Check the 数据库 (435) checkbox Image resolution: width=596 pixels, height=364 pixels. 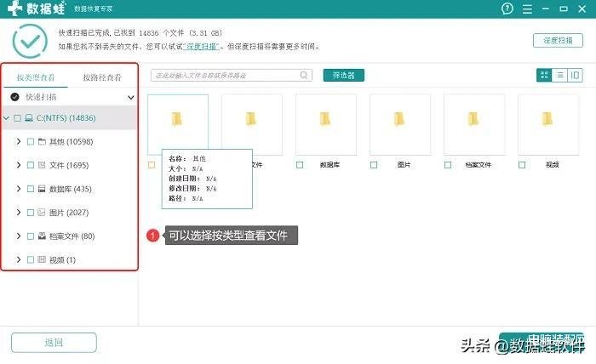click(31, 189)
